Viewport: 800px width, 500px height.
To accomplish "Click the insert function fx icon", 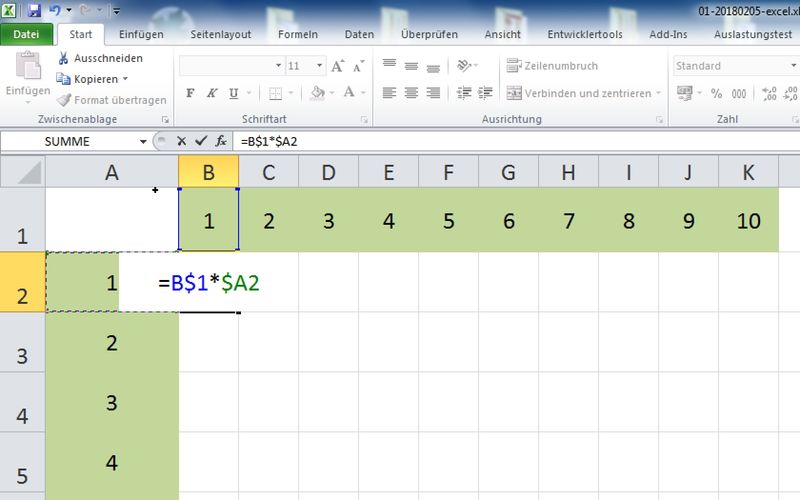I will coord(221,141).
